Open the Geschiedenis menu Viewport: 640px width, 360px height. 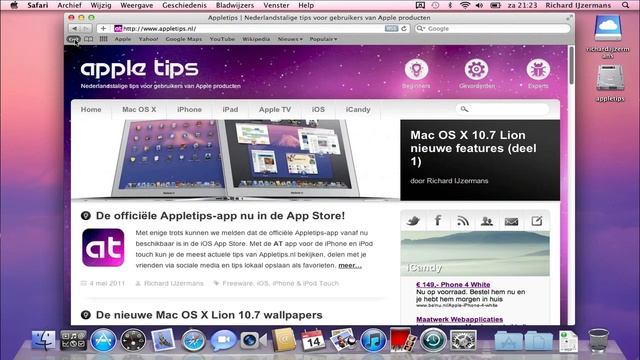coord(184,5)
